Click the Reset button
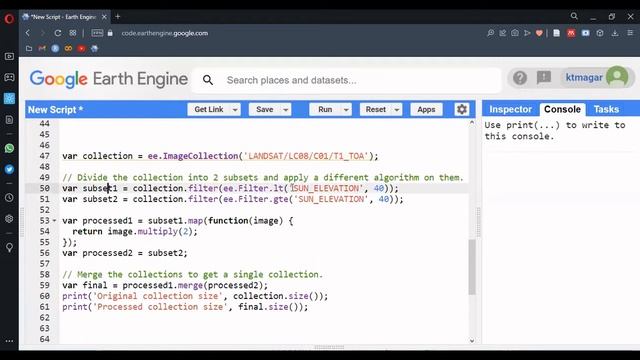640x360 pixels. [376, 109]
